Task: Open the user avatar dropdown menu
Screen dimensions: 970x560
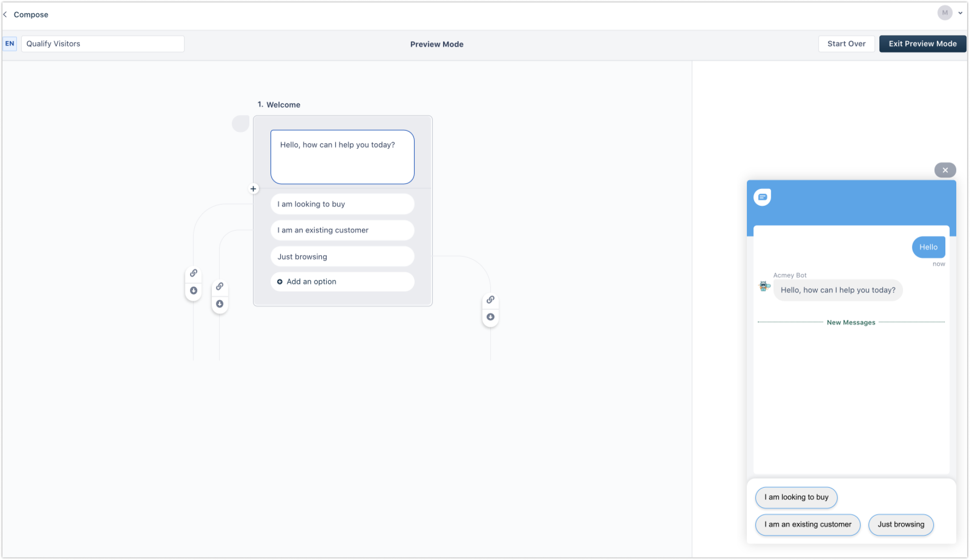Action: (960, 13)
